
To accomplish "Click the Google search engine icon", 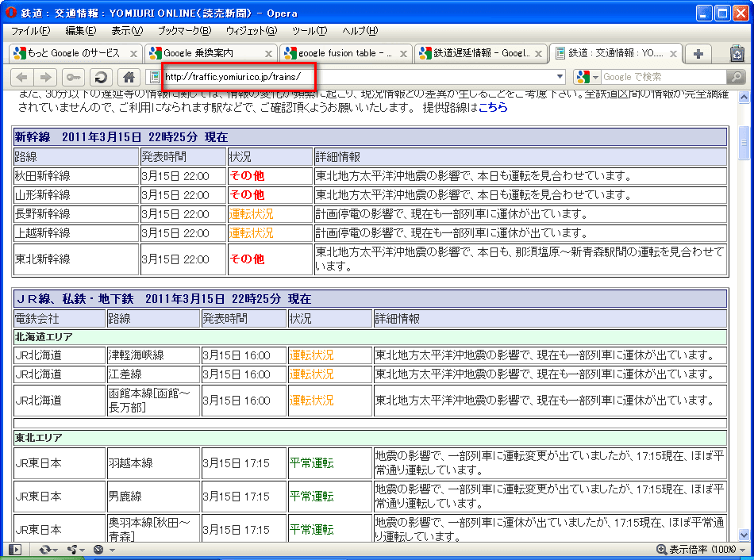I will pos(583,77).
